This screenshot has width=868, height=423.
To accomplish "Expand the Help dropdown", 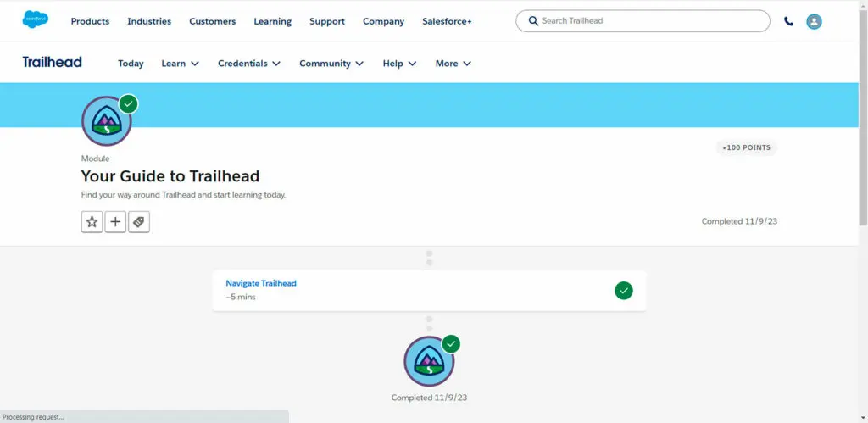I will pos(399,64).
